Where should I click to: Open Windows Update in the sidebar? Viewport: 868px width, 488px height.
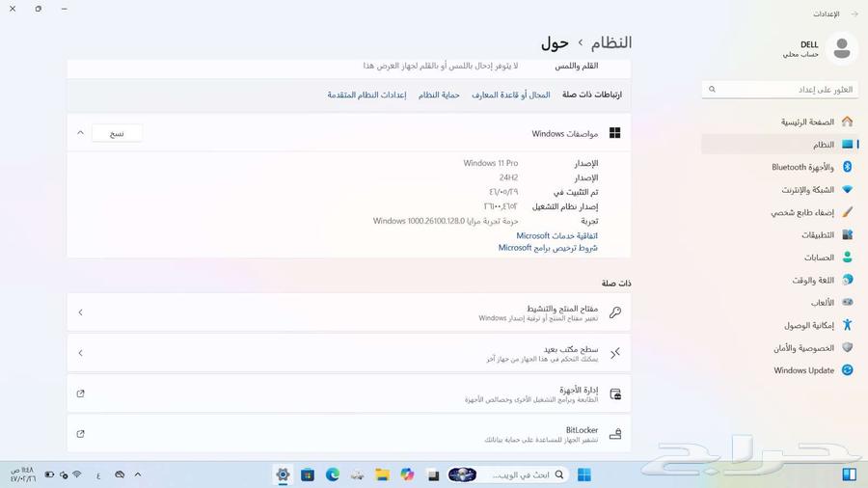pyautogui.click(x=779, y=370)
